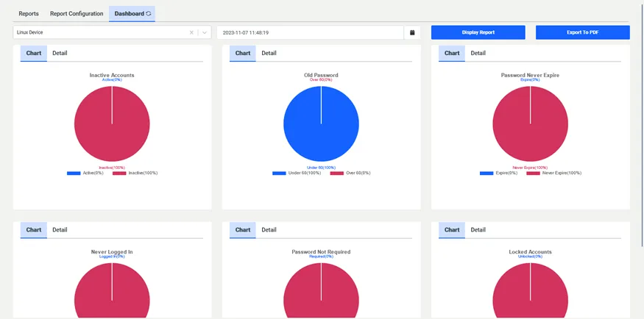644x319 pixels.
Task: Click the Inactive Accounts chart title
Action: tap(112, 75)
